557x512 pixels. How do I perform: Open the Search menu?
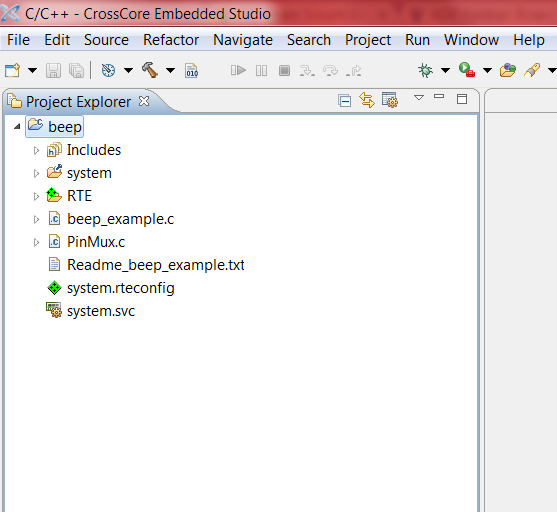(309, 40)
